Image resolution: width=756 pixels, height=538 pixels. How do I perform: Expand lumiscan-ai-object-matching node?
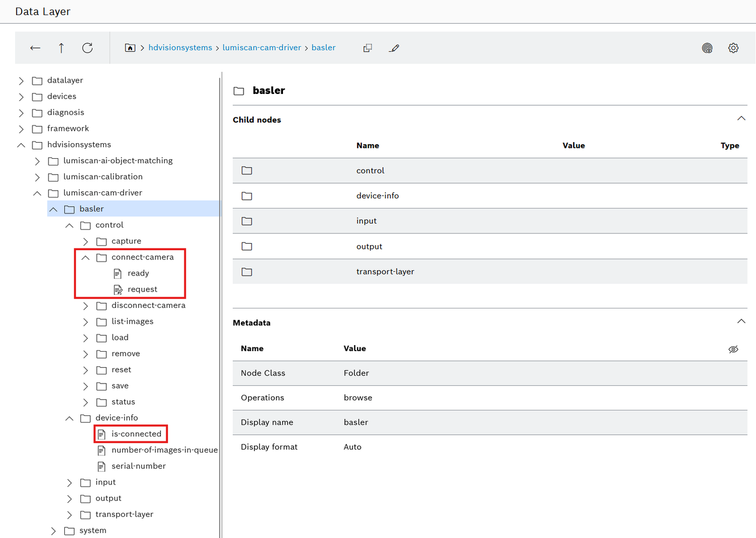tap(37, 161)
